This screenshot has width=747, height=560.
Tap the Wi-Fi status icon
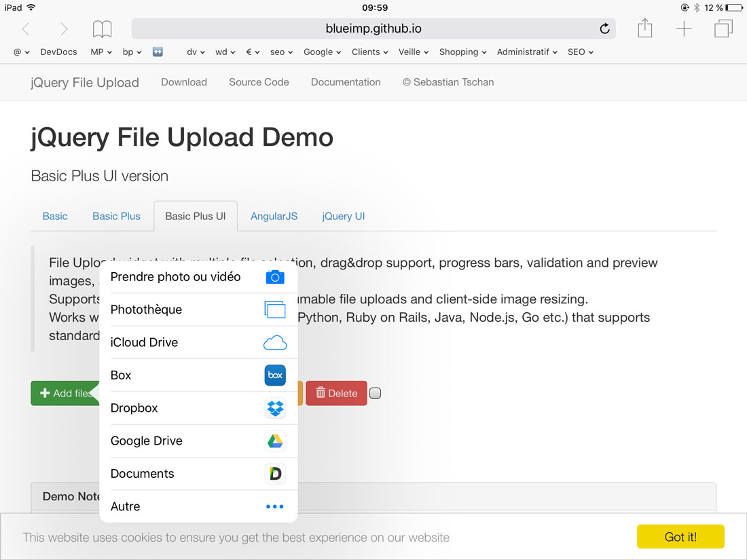(x=31, y=7)
